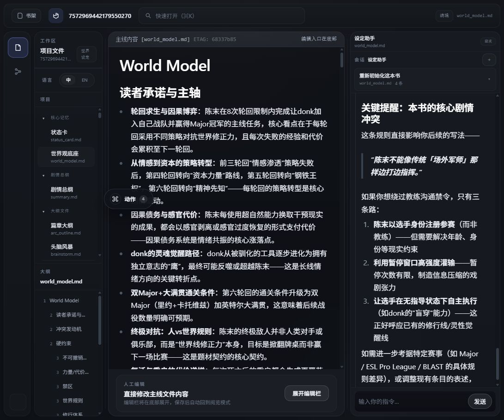This screenshot has width=504, height=420.
Task: Click the main content scroll-down arrow
Action: [342, 367]
